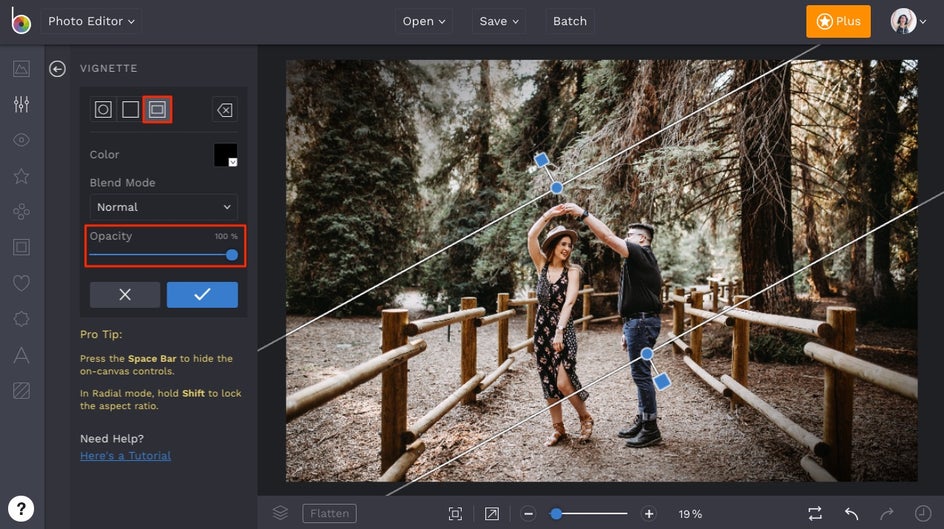Open the Touch Up eye icon in sidebar

click(x=21, y=140)
